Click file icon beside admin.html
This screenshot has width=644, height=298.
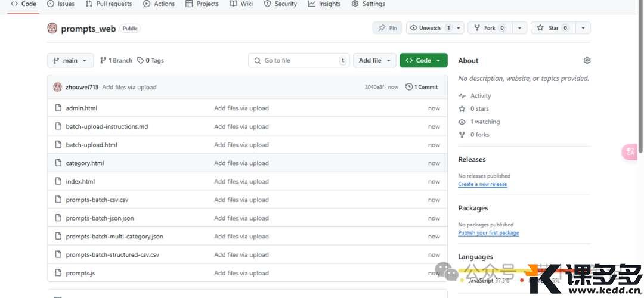[58, 108]
